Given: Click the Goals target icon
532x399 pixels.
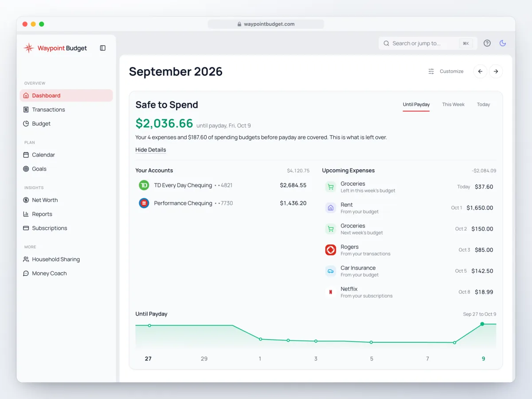Looking at the screenshot, I should 26,169.
